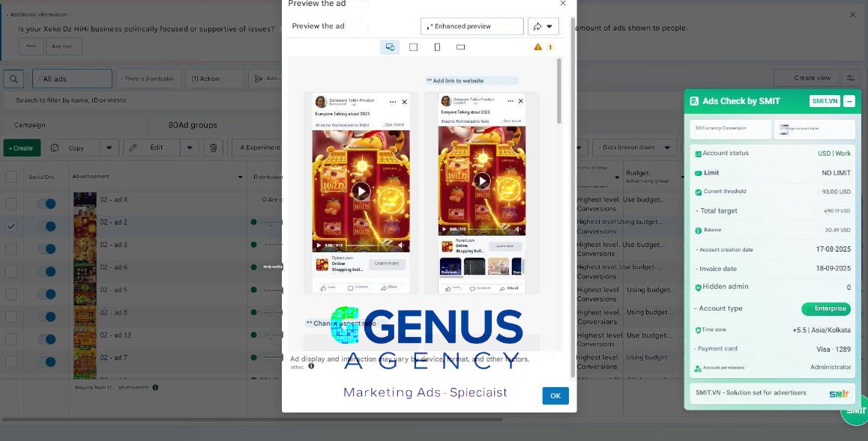
Task: Select the wide landscape preview layout icon
Action: pyautogui.click(x=460, y=47)
